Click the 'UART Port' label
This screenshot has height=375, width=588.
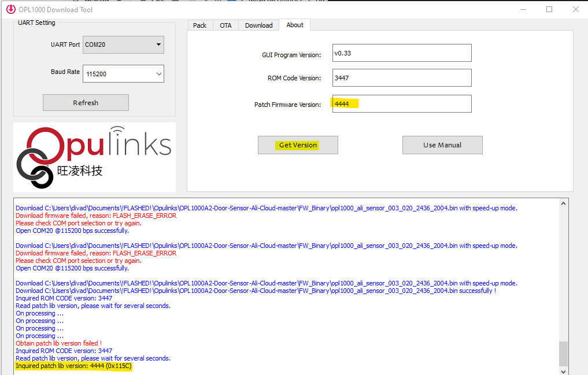[65, 44]
